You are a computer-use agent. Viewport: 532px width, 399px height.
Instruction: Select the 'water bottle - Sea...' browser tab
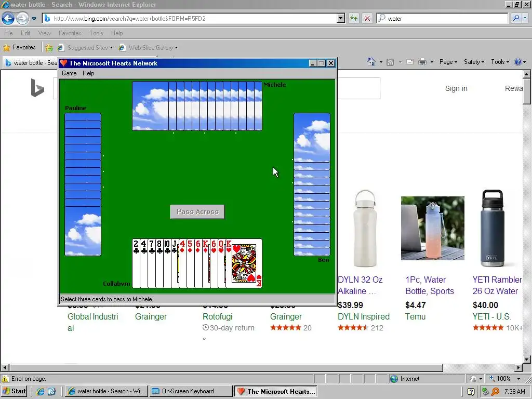31,63
